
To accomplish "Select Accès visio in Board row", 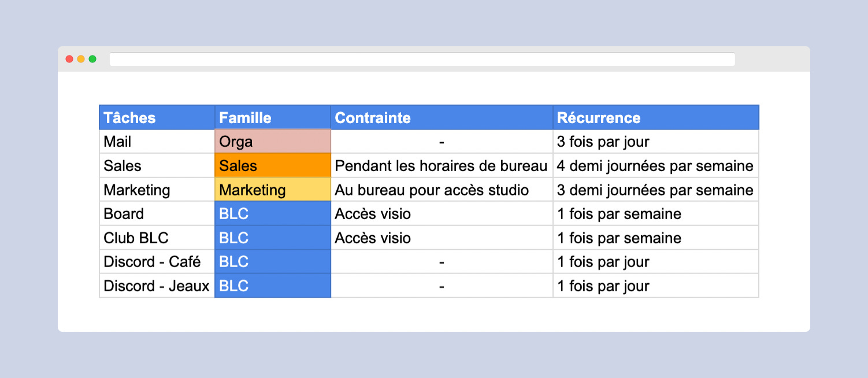I will 442,214.
